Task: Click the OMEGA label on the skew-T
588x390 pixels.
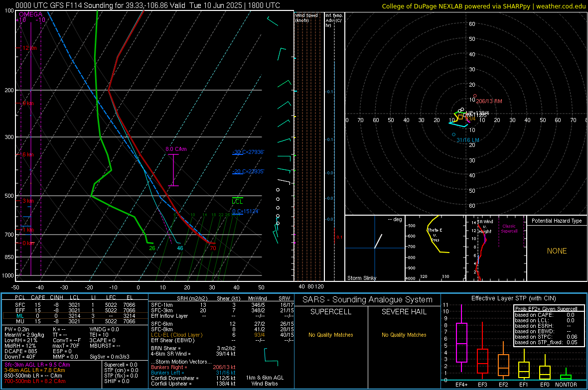Action: [x=31, y=14]
